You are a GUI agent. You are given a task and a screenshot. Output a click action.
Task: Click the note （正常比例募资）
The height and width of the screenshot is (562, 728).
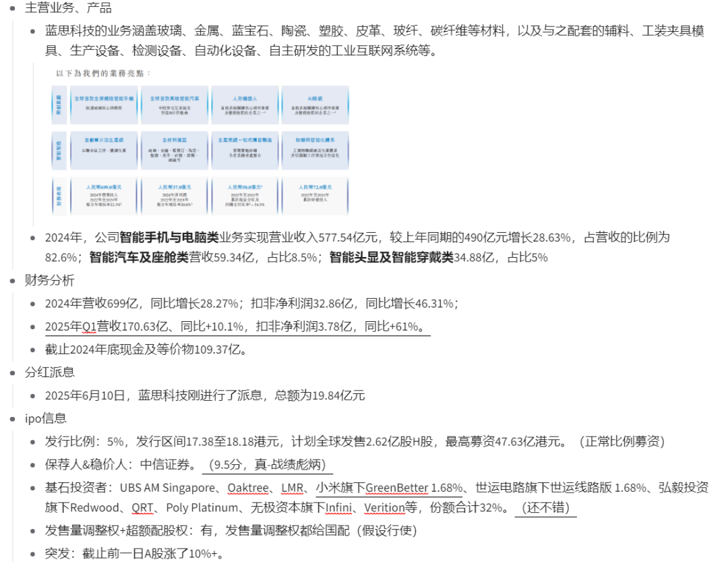click(x=622, y=441)
